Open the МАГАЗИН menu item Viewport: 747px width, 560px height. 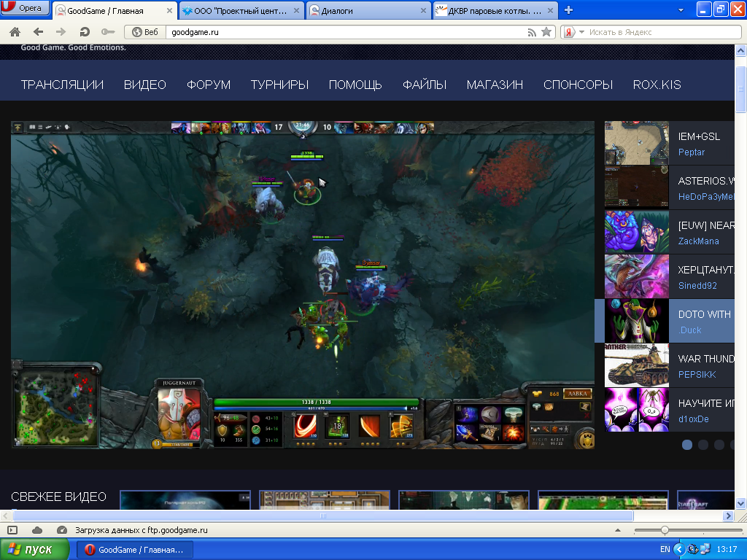[x=495, y=85]
